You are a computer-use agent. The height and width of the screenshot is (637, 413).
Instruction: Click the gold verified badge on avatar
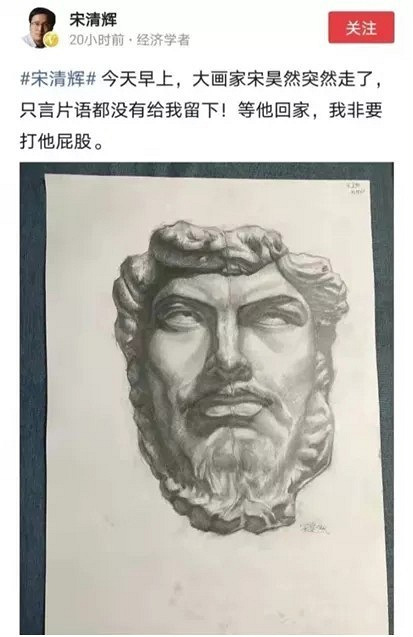click(52, 41)
